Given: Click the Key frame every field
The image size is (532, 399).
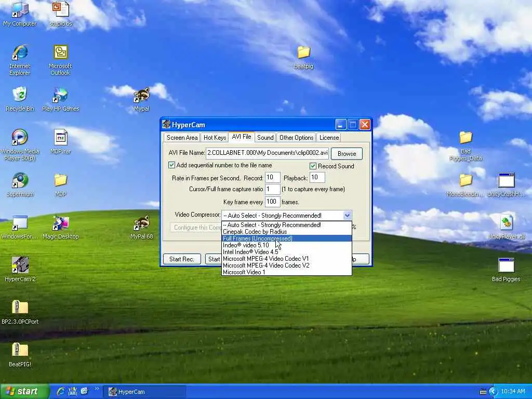Looking at the screenshot, I should (272, 202).
